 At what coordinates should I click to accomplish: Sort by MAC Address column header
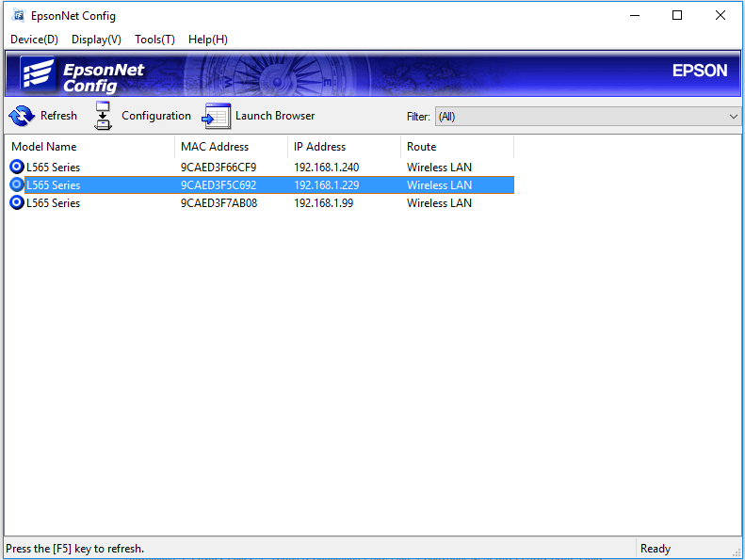232,146
